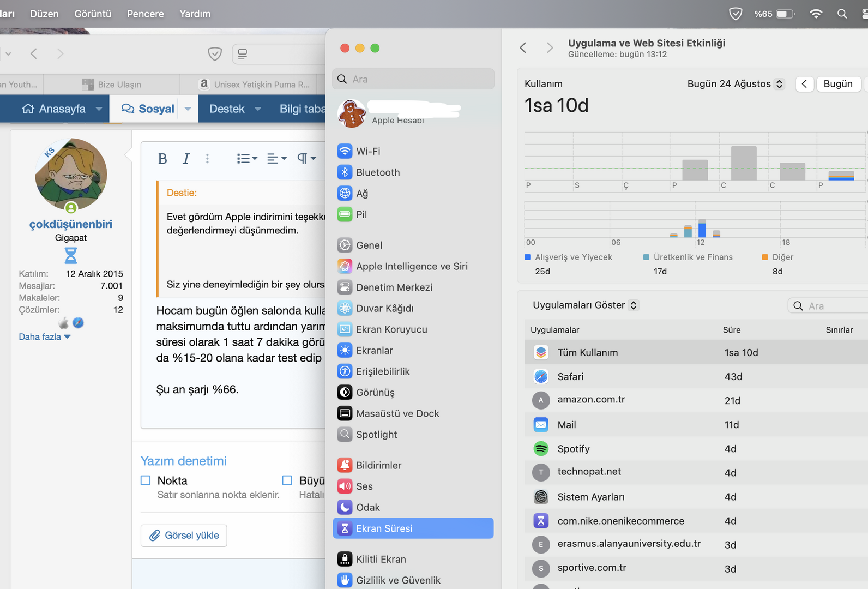Toggle bold formatting in forum editor
868x589 pixels.
[x=162, y=159]
